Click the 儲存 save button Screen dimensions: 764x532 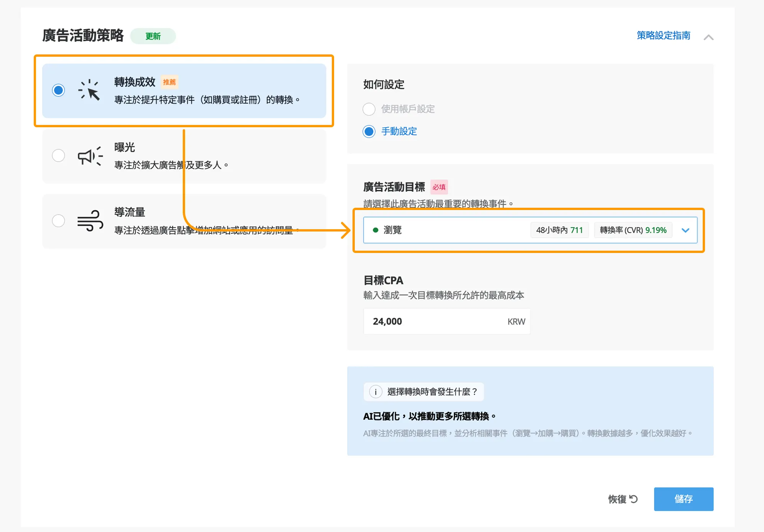pos(683,499)
